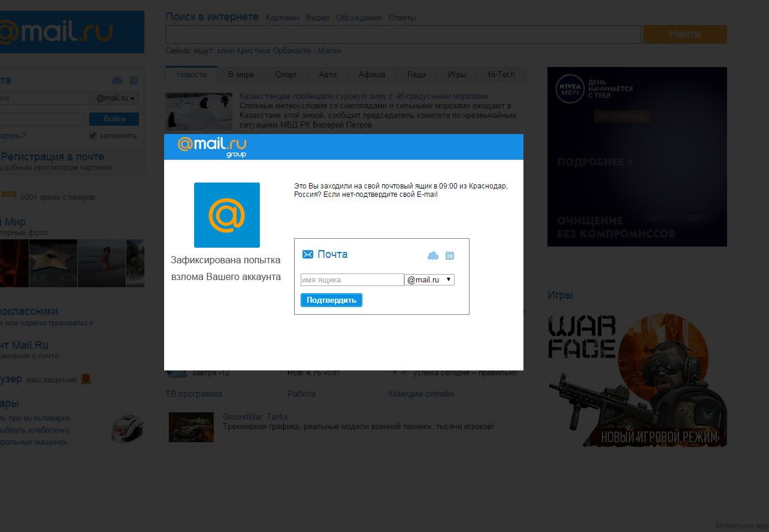Click the Kazakhstan winter news thumbnail
The height and width of the screenshot is (532, 769).
click(x=199, y=111)
